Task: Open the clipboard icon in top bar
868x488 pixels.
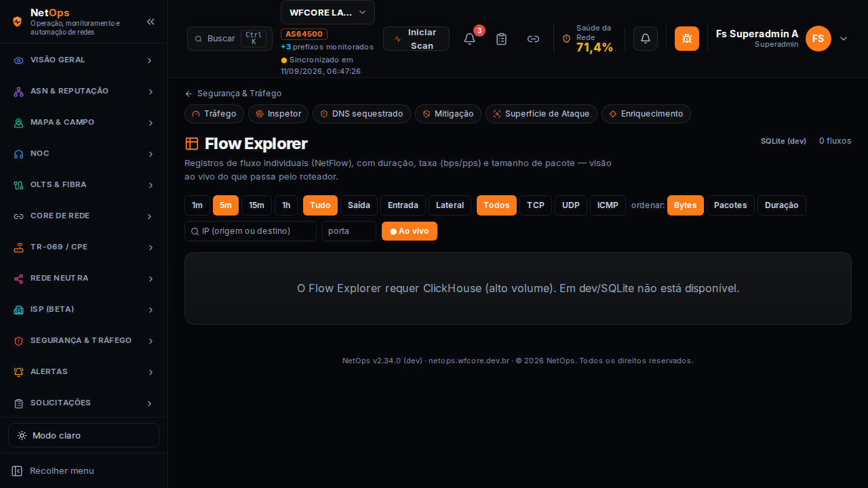Action: click(501, 39)
